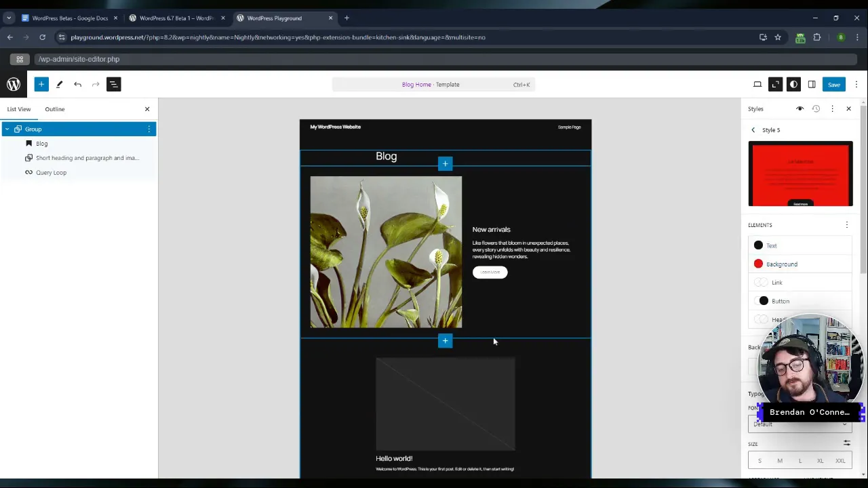Select the featured image placeholder above Hello world
Viewport: 868px width, 488px height.
tap(445, 404)
